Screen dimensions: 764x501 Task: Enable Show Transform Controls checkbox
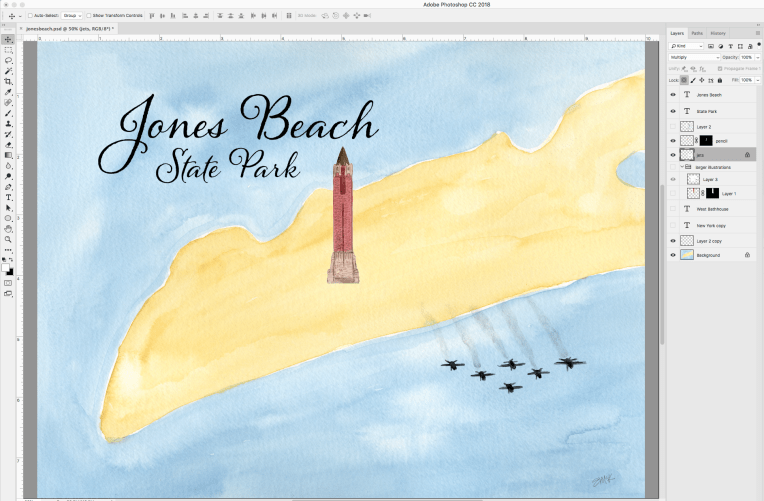point(89,16)
